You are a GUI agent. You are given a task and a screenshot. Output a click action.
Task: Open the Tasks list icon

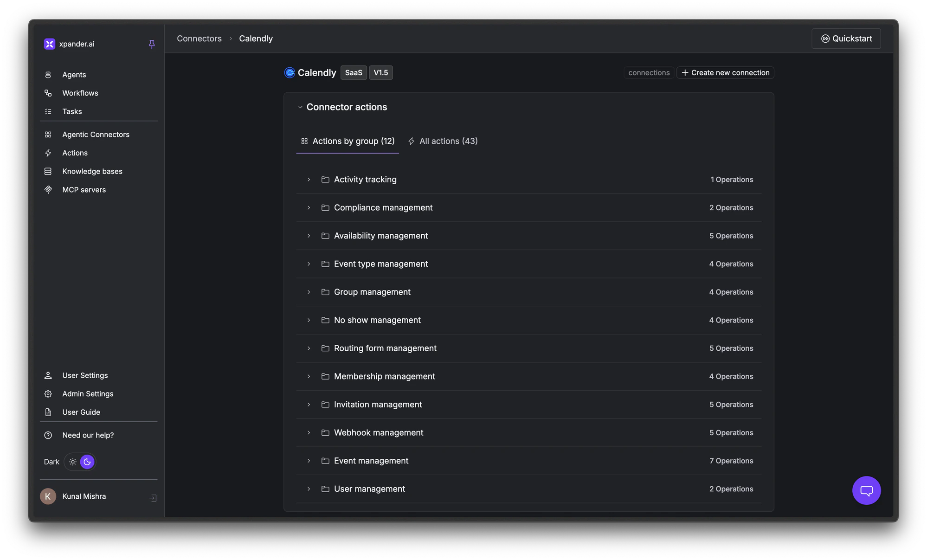48,111
